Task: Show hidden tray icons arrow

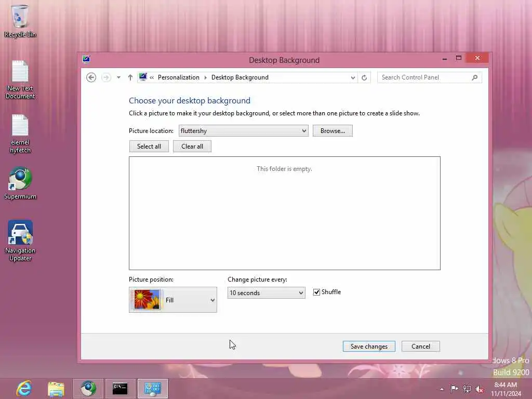Action: coord(442,389)
